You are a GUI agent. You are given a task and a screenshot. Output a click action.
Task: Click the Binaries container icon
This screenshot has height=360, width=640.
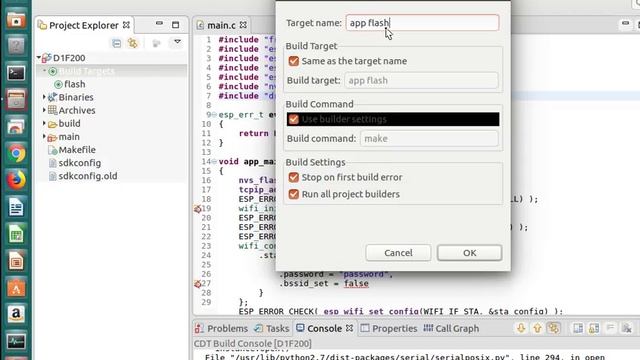click(x=52, y=97)
